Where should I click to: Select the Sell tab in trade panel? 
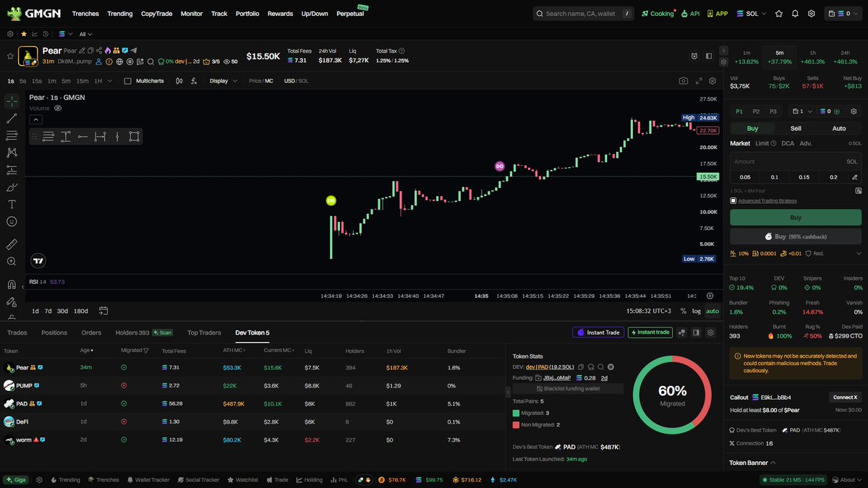[796, 129]
